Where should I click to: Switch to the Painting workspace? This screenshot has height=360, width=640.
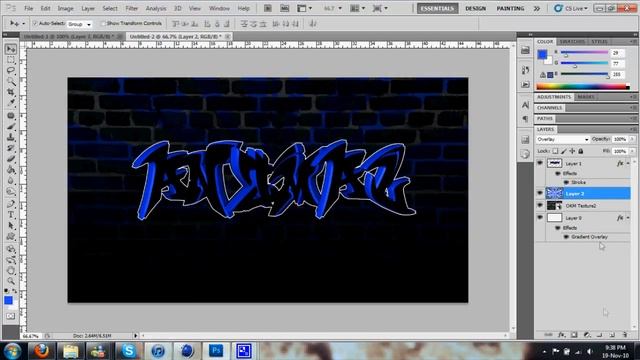tap(510, 8)
